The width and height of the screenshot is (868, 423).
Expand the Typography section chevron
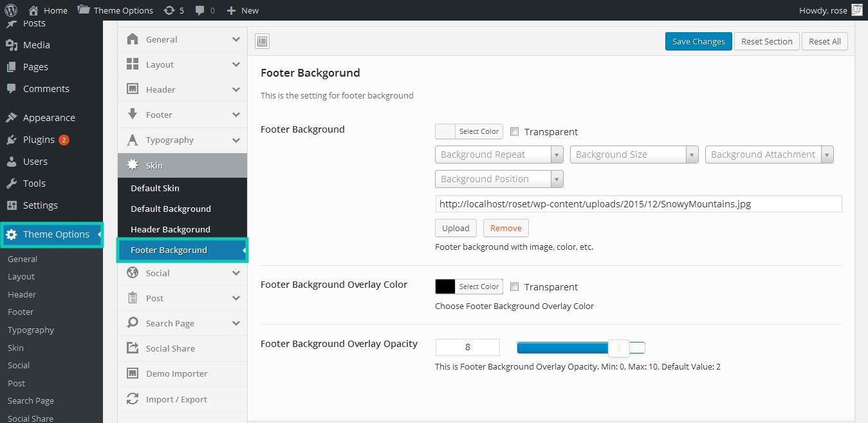pyautogui.click(x=236, y=140)
